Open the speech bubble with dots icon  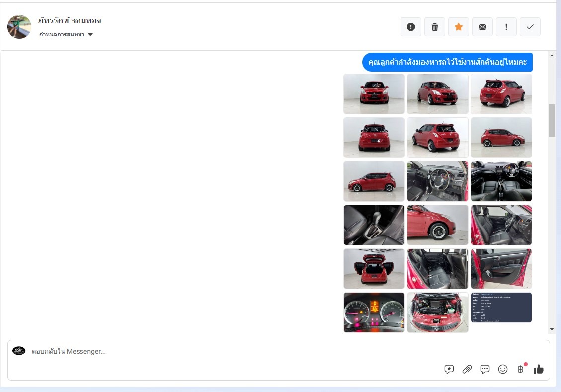[485, 369]
